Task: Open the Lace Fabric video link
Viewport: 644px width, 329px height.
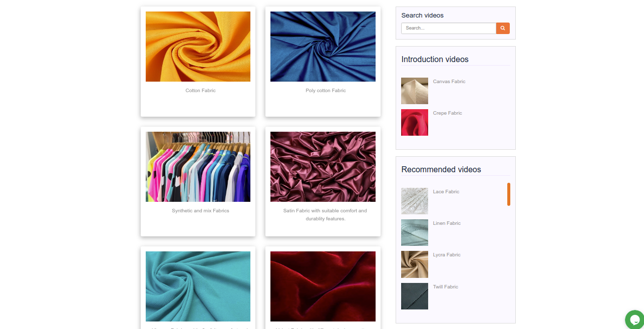Action: (x=446, y=192)
